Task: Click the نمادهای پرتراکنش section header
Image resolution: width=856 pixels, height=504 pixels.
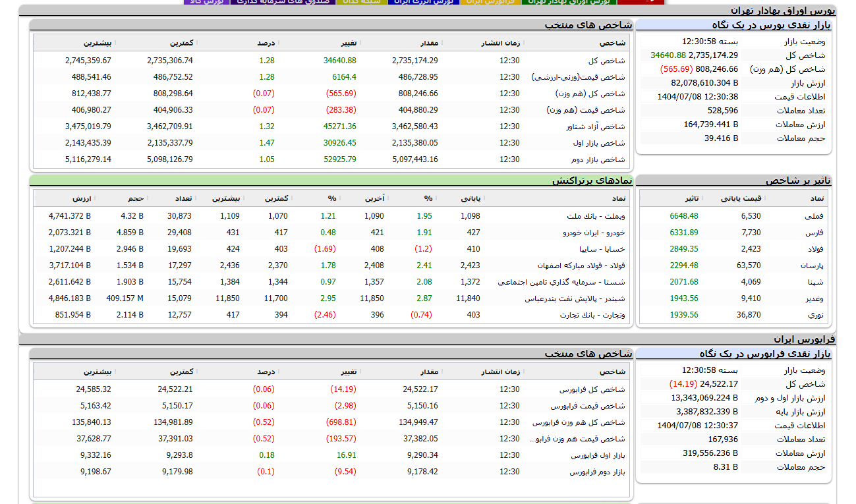Action: coord(592,180)
